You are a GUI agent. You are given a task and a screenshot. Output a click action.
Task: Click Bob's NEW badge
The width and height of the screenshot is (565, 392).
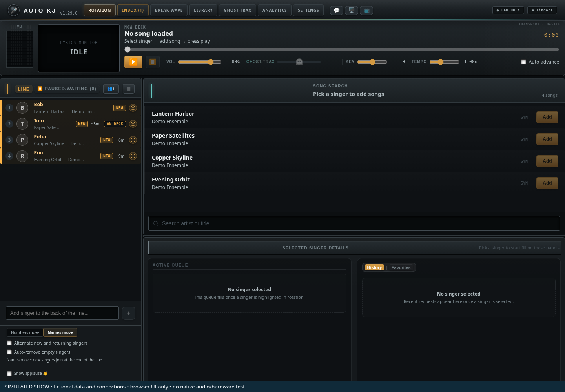pyautogui.click(x=120, y=108)
